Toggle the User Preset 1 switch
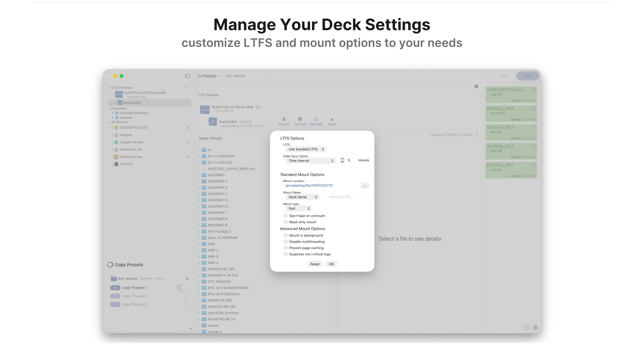The height and width of the screenshot is (362, 644). pos(183,288)
